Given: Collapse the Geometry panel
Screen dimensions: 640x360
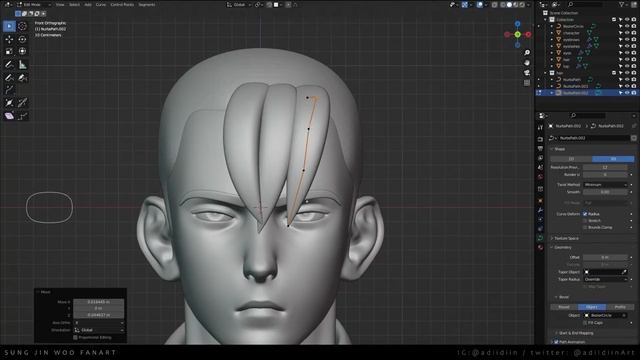Looking at the screenshot, I should 562,247.
